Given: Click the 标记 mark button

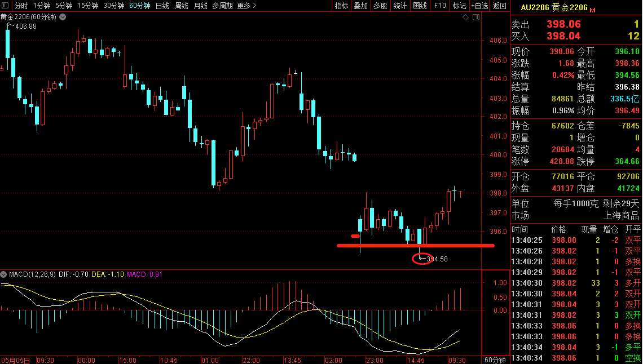Looking at the screenshot, I should coord(459,6).
